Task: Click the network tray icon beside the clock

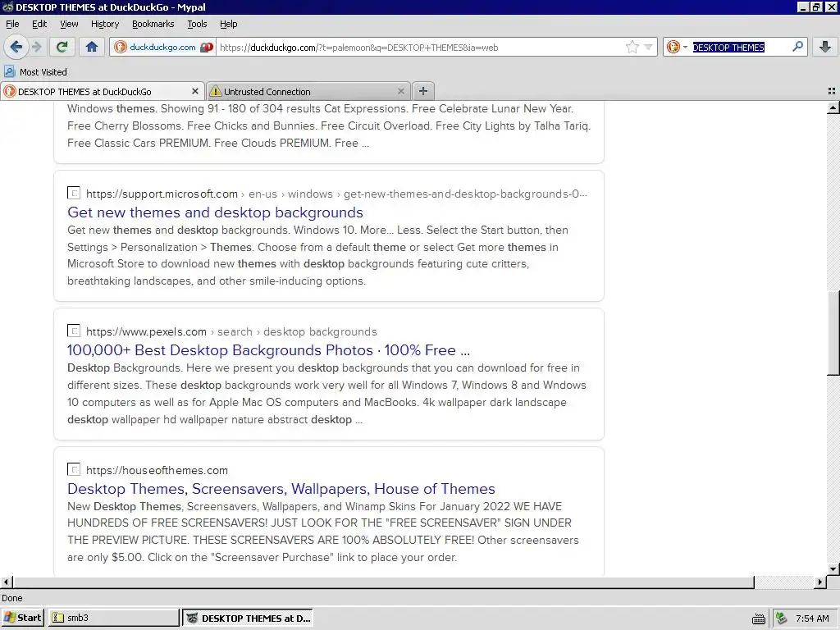Action: [782, 619]
